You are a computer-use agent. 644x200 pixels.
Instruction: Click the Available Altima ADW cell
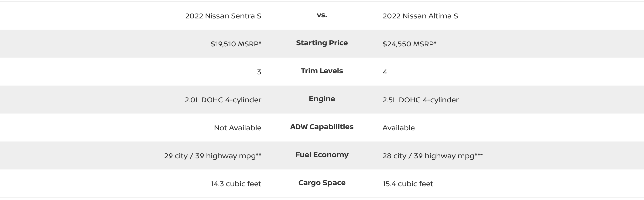coord(398,128)
